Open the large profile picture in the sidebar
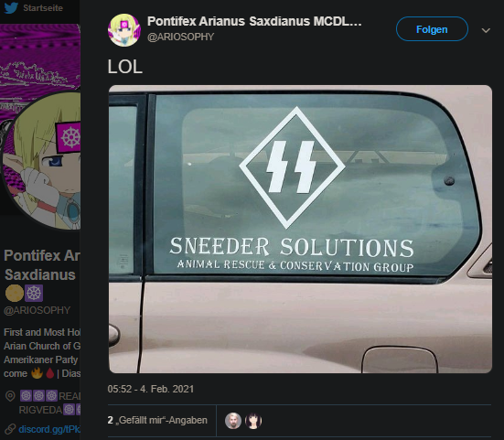 42,161
